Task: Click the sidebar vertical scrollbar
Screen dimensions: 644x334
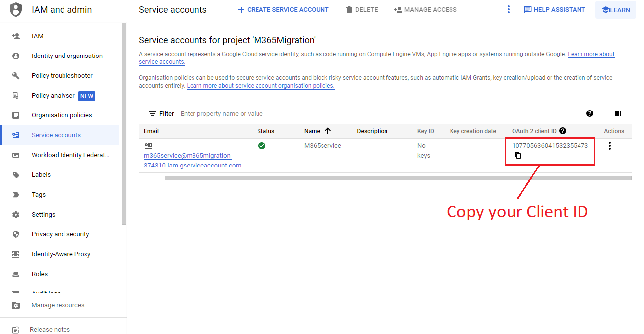Action: (124, 124)
